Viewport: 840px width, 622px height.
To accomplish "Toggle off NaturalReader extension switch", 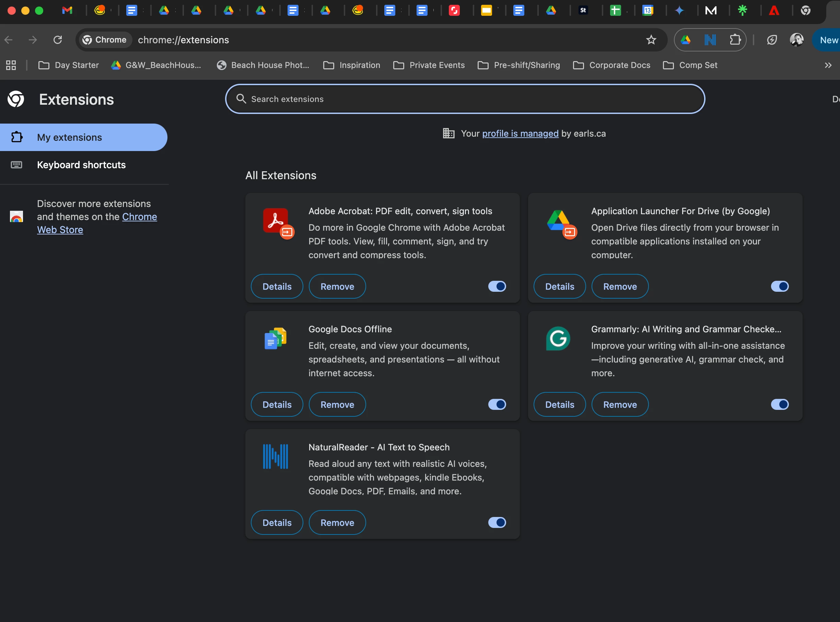I will (x=497, y=522).
